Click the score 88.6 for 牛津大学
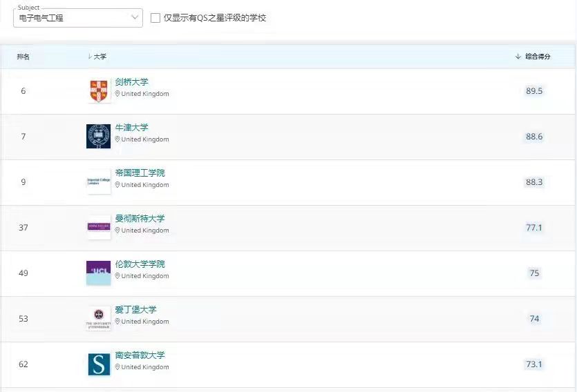The image size is (577, 392). [x=534, y=136]
